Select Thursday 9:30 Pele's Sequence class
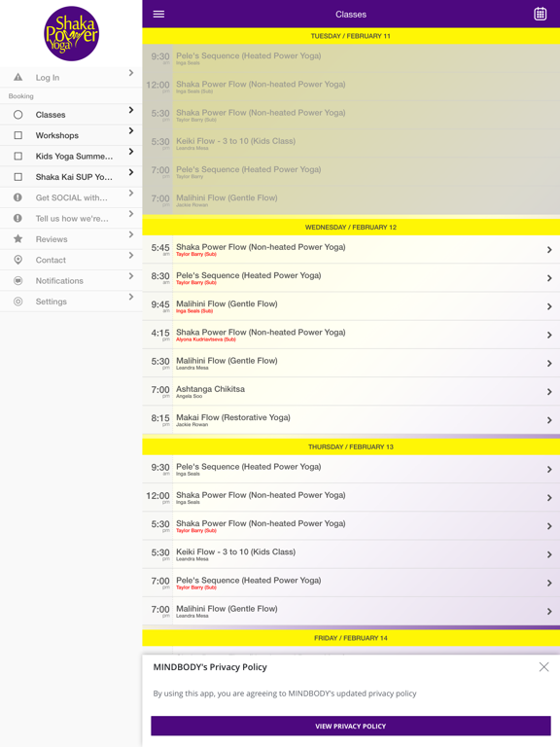The image size is (560, 747). click(351, 469)
